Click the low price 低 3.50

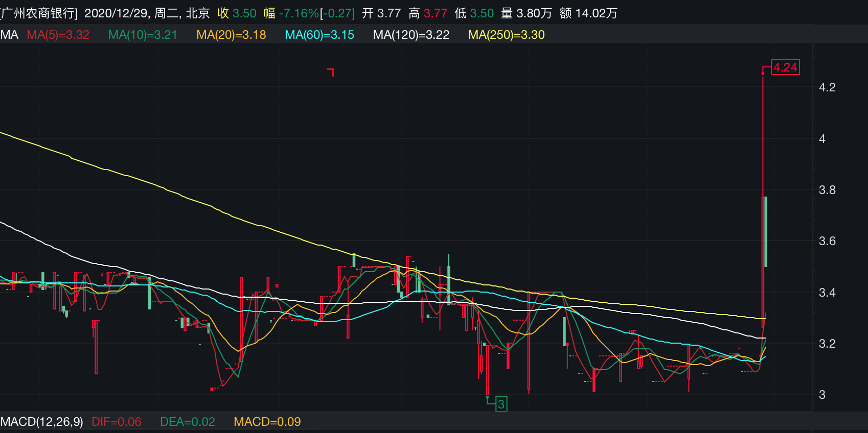[474, 13]
